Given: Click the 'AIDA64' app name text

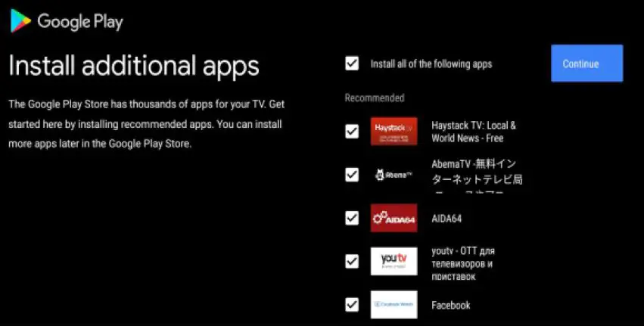Looking at the screenshot, I should click(x=446, y=219).
